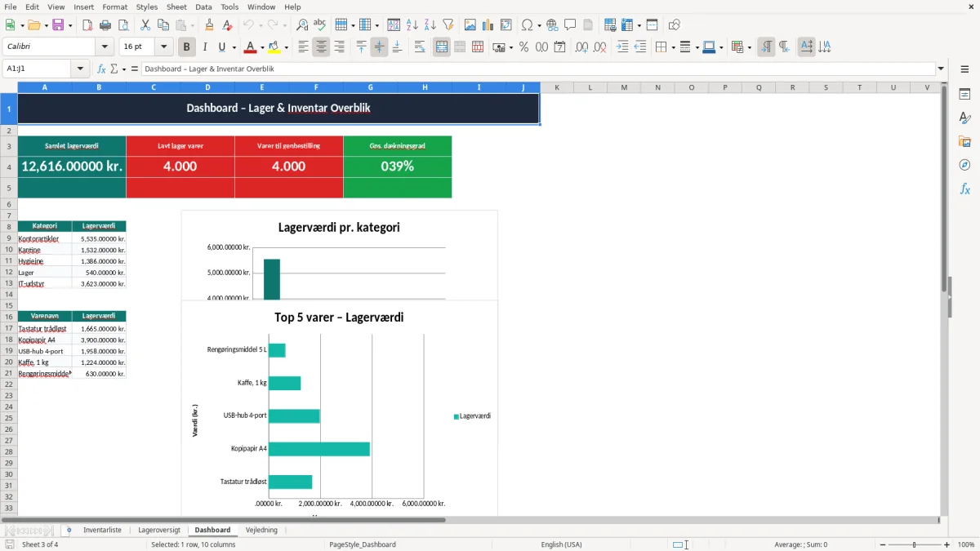
Task: Insert a pivot table
Action: click(x=506, y=25)
